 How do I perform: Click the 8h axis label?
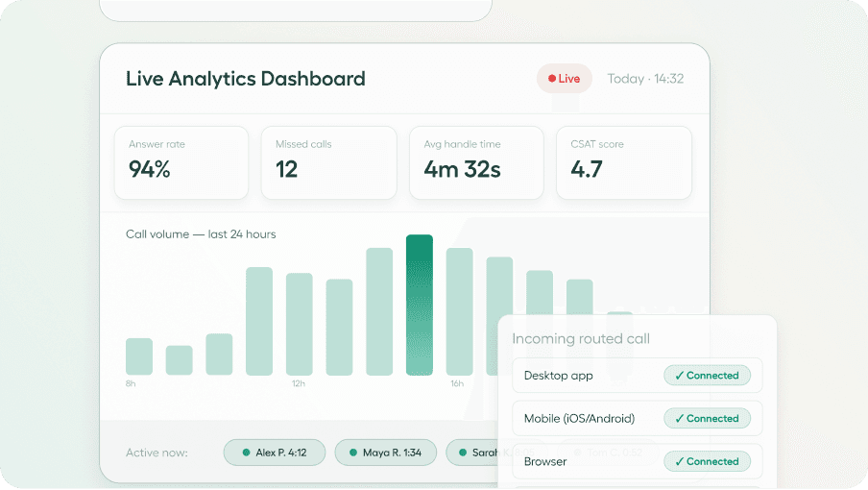[131, 383]
